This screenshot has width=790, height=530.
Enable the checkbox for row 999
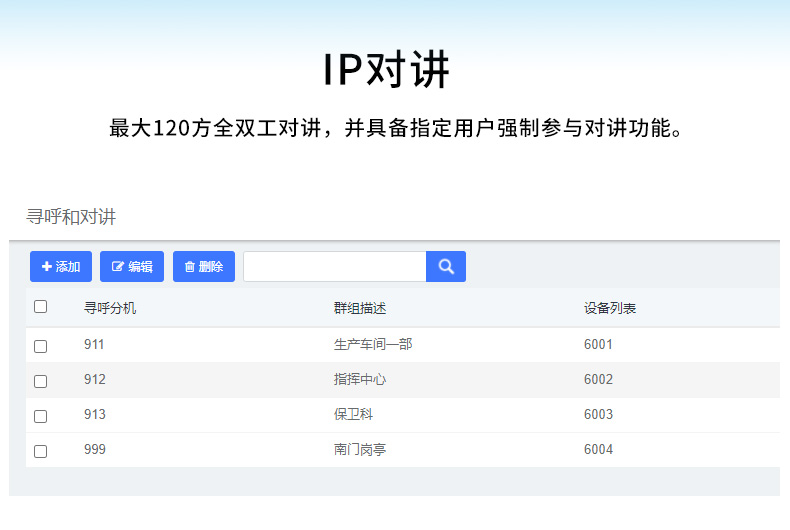(41, 451)
